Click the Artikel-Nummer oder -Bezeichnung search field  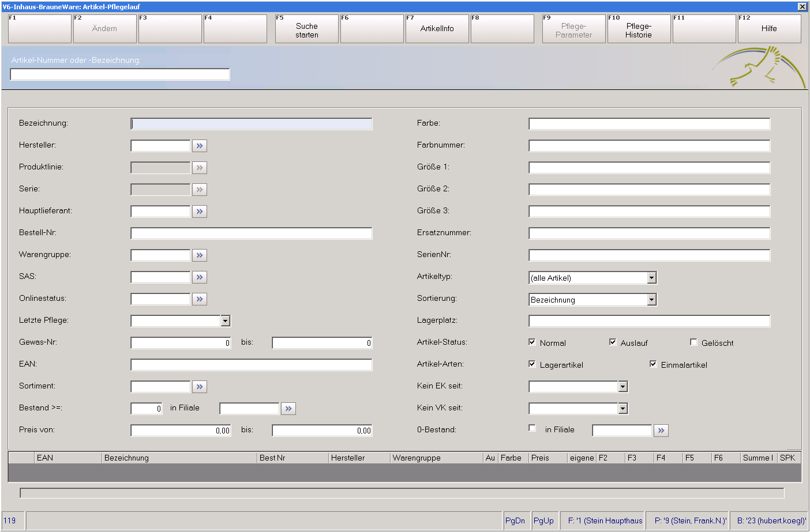pos(120,74)
